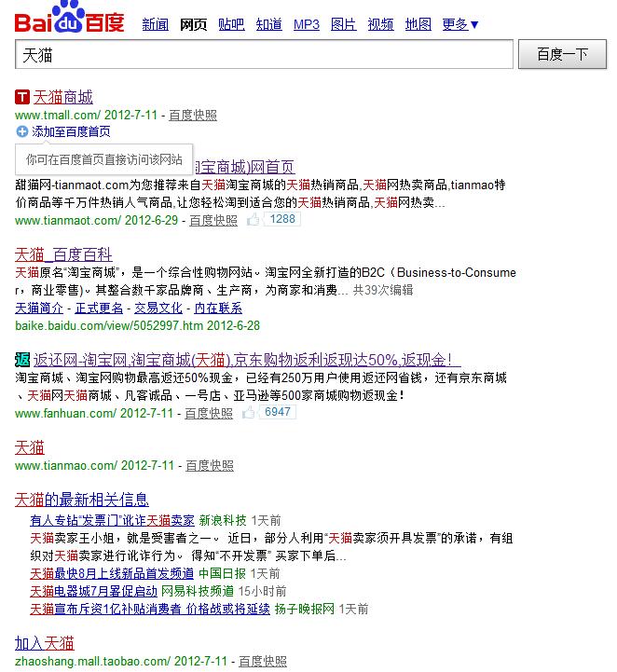Click 添加至百度首页 link
The image size is (617, 672).
(x=71, y=132)
